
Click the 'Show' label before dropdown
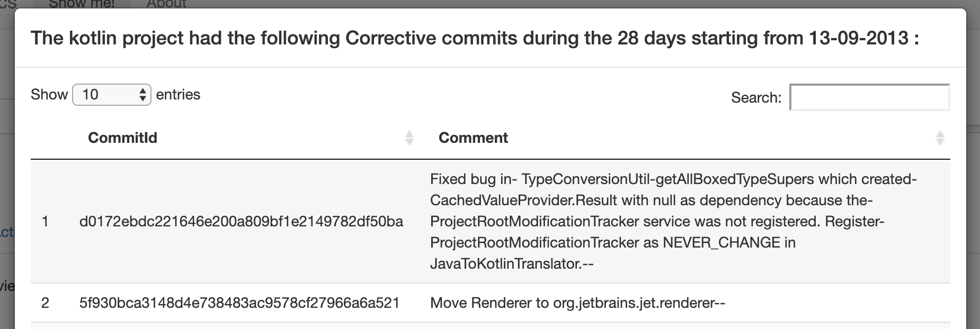click(x=49, y=95)
